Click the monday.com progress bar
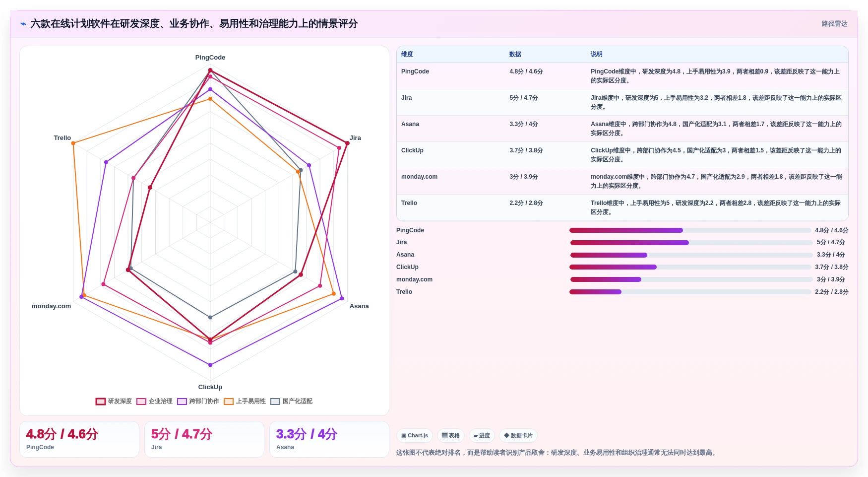The height and width of the screenshot is (477, 868). click(x=691, y=279)
